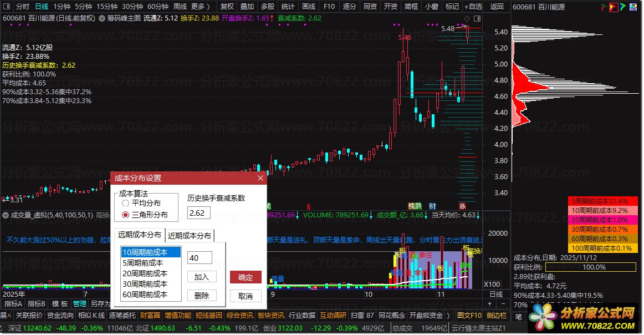The width and height of the screenshot is (644, 335).
Task: Zoom in chart with plus button
Action: 489,304
